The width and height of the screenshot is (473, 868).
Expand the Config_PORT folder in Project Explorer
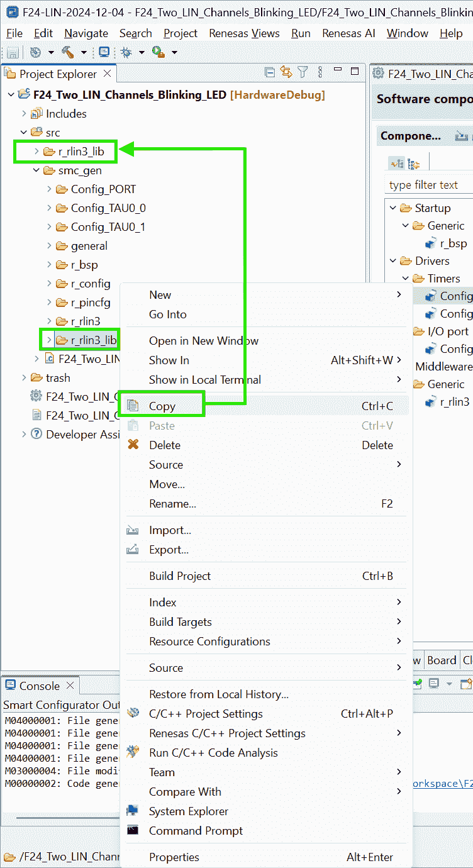(x=50, y=189)
